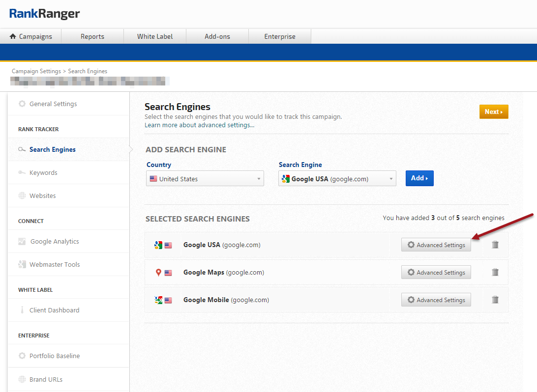The width and height of the screenshot is (537, 392).
Task: Open the Country dropdown
Action: pos(205,179)
